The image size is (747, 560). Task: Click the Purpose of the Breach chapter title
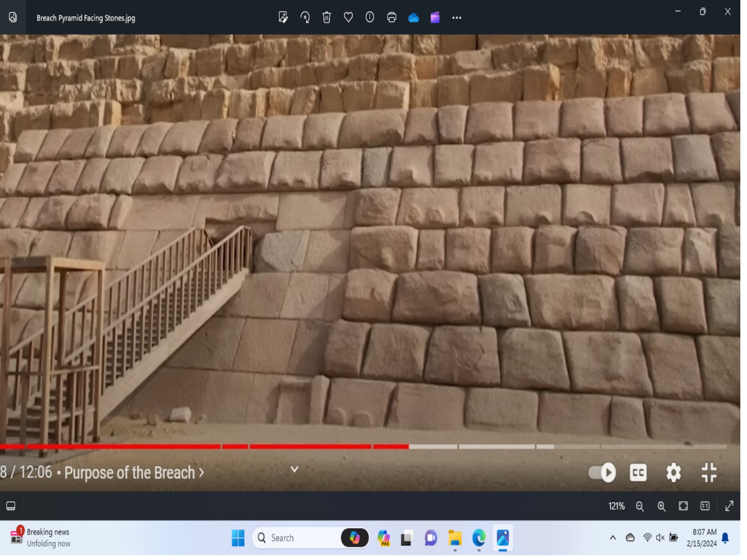click(135, 477)
